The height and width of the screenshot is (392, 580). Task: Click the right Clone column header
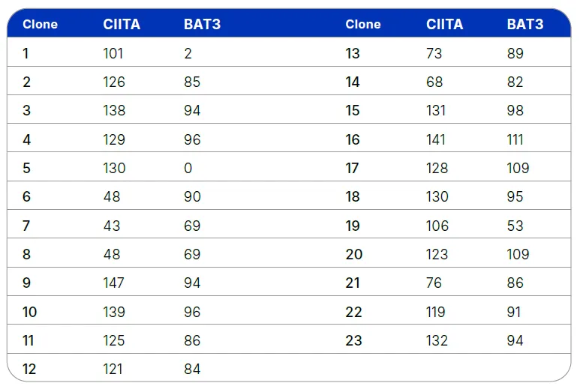click(x=363, y=25)
